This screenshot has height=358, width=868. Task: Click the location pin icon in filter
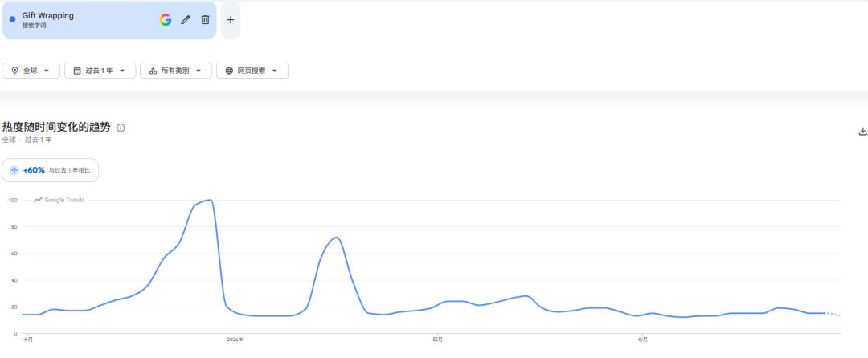click(x=14, y=71)
